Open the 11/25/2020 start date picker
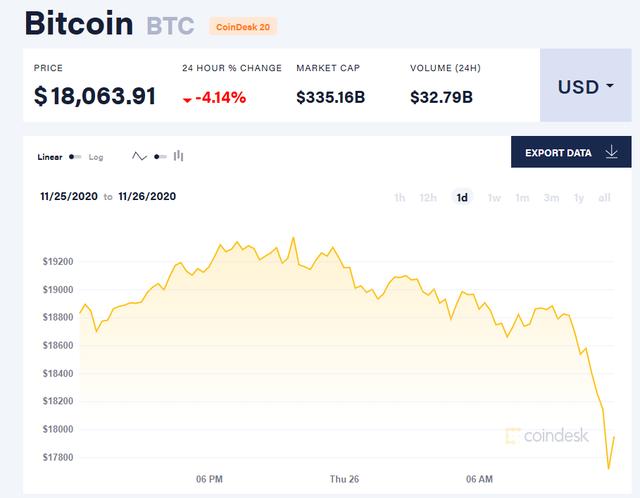 69,197
